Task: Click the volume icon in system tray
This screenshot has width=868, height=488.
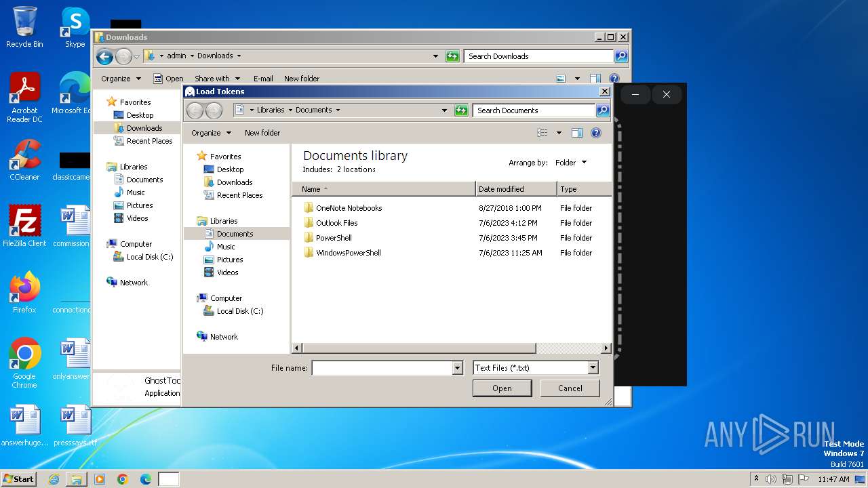Action: pos(771,479)
